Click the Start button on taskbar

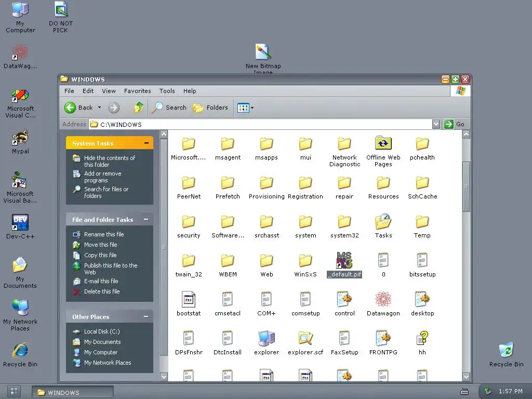[14, 391]
